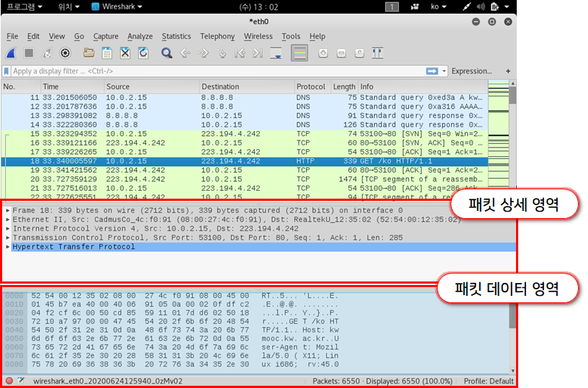Apply display filter arrow button

[432, 71]
